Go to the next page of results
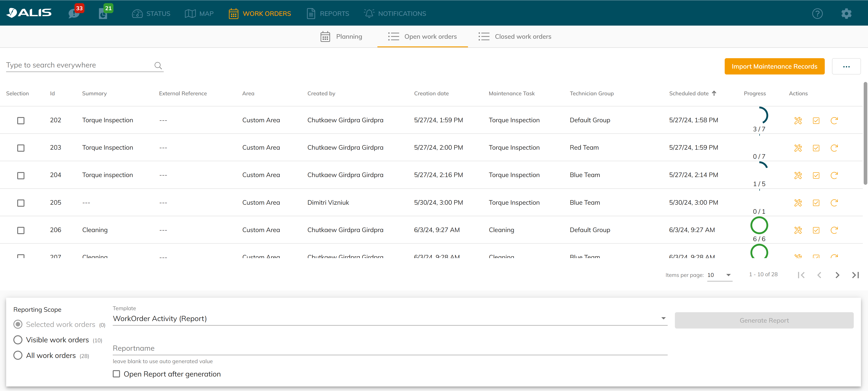Screen dimensions: 868x391 click(837, 275)
